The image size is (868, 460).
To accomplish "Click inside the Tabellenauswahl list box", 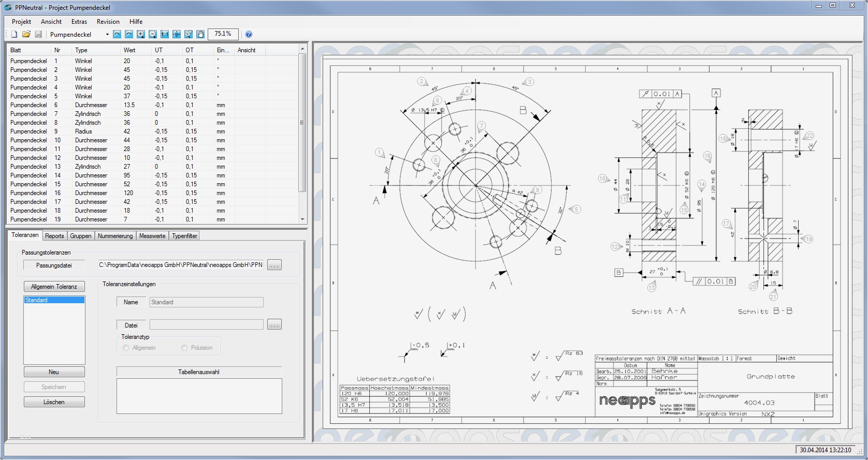I will point(199,396).
